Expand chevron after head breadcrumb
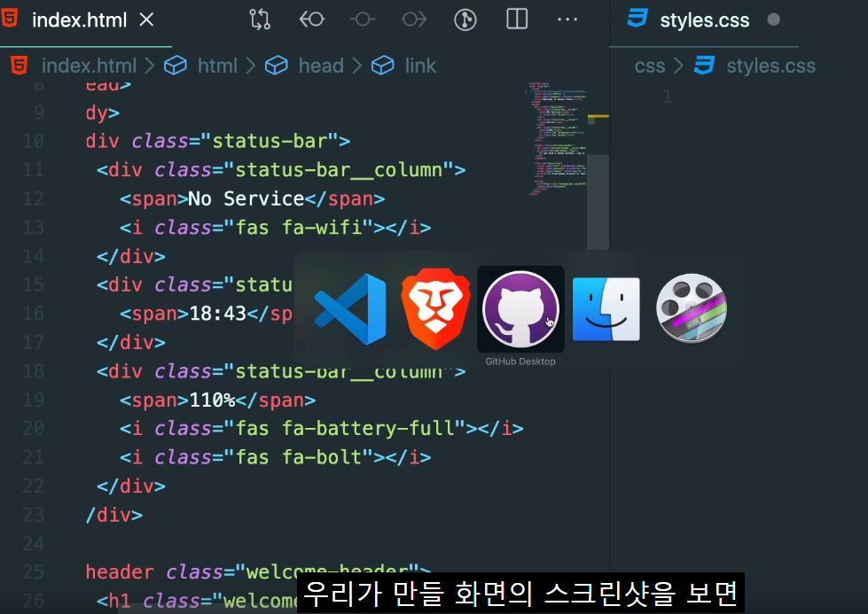The width and height of the screenshot is (868, 614). [x=357, y=66]
